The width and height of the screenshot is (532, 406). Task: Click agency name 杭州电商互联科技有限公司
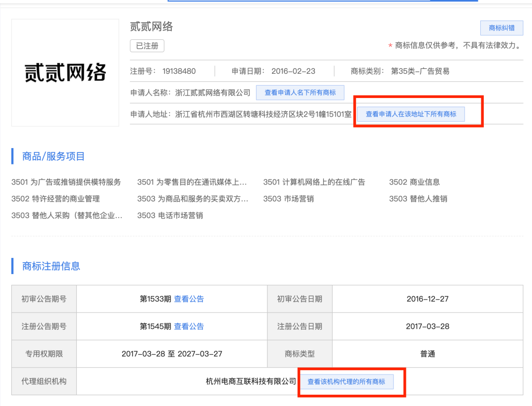251,381
